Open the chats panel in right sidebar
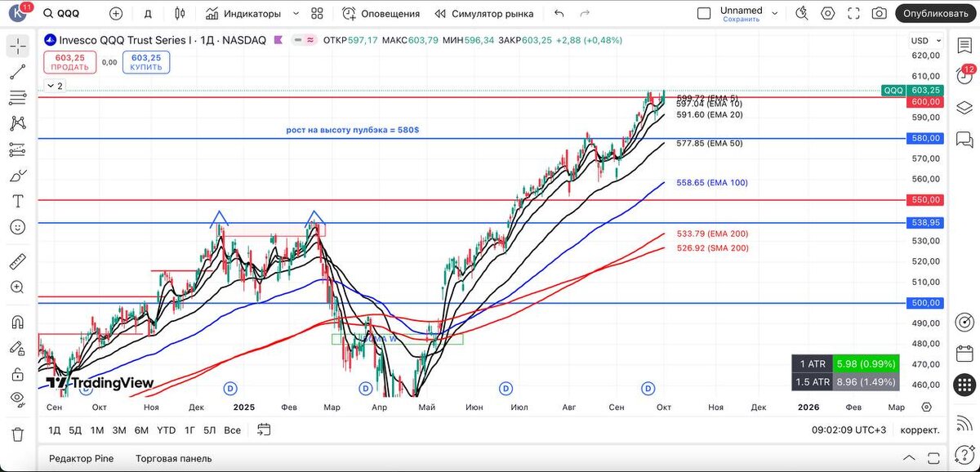The height and width of the screenshot is (472, 980). coord(964,140)
